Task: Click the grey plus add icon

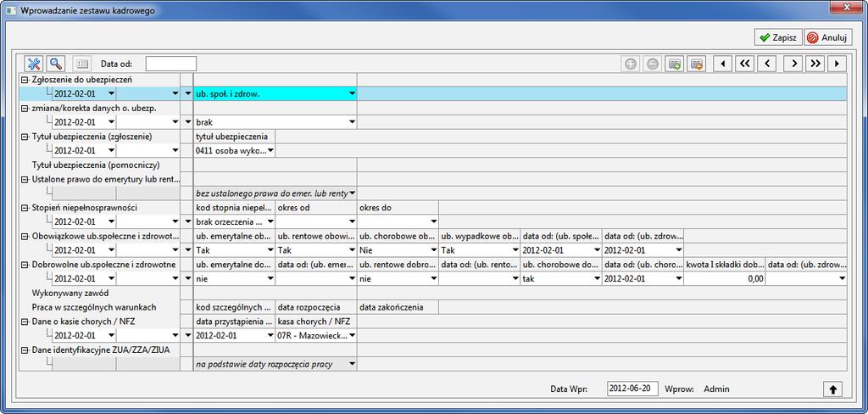Action: click(630, 64)
